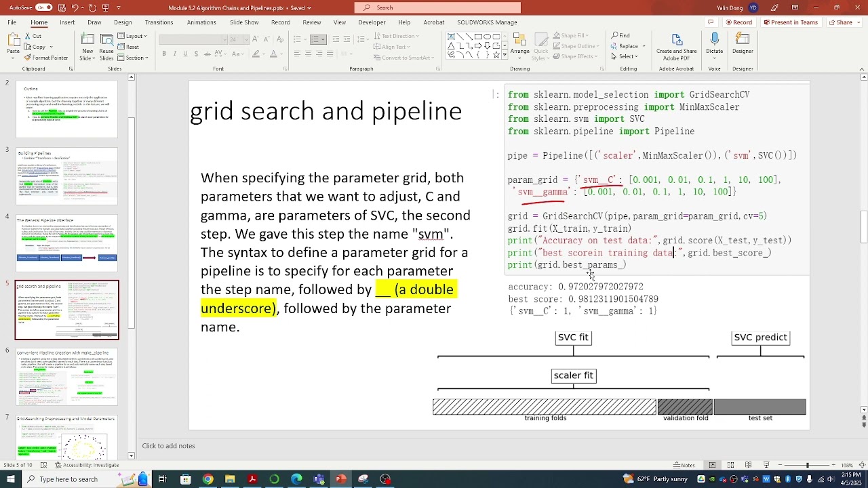The image size is (868, 488).
Task: Toggle the AutoSave switch
Action: tap(43, 7)
